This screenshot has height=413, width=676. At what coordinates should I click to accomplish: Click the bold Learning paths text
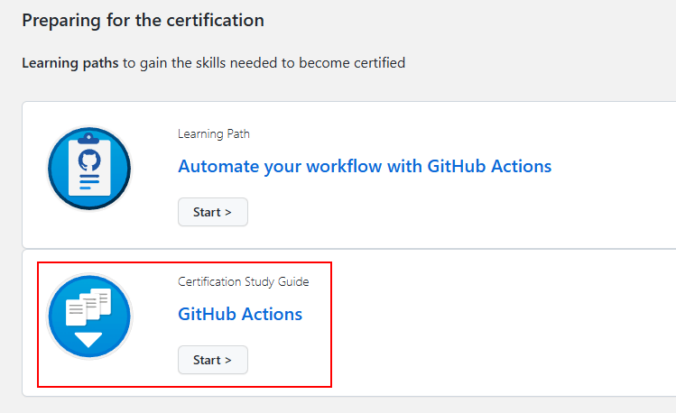(x=70, y=63)
